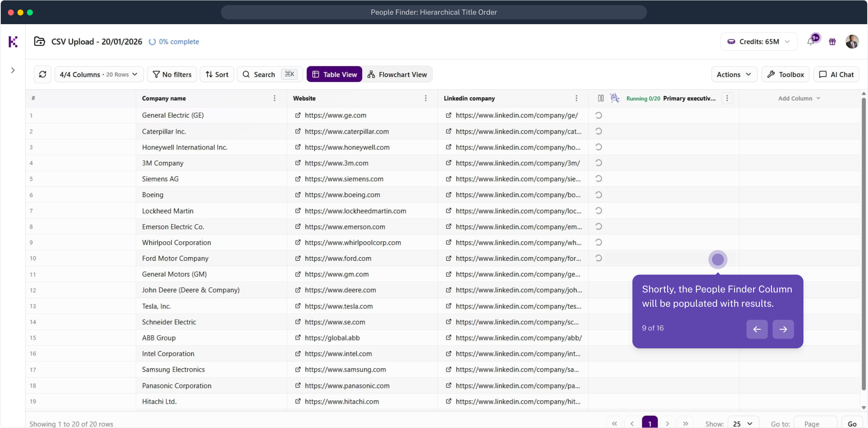Image resolution: width=868 pixels, height=428 pixels.
Task: Select the Ford Motor Company cell
Action: point(211,258)
